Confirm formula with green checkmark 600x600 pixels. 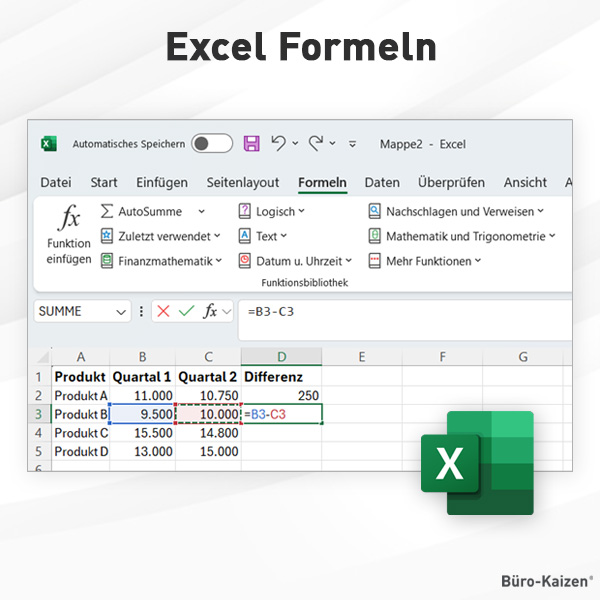[186, 311]
